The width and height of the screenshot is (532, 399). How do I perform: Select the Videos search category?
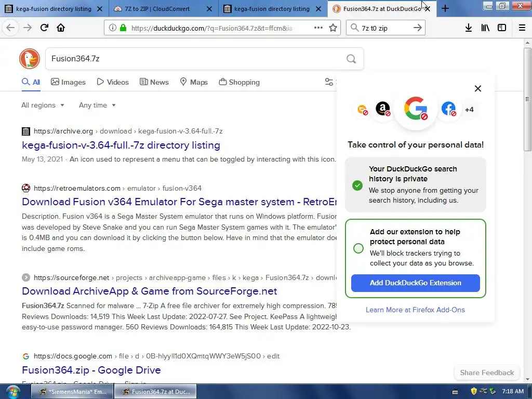coord(113,82)
